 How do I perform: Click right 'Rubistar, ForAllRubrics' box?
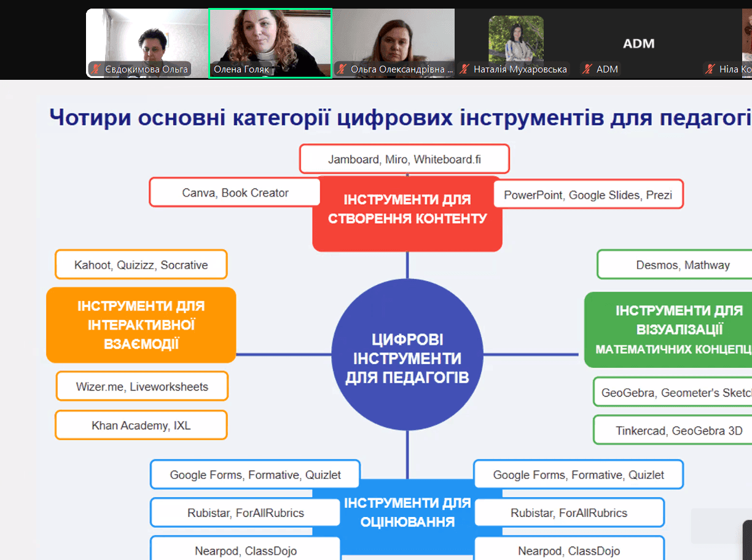[x=569, y=513]
